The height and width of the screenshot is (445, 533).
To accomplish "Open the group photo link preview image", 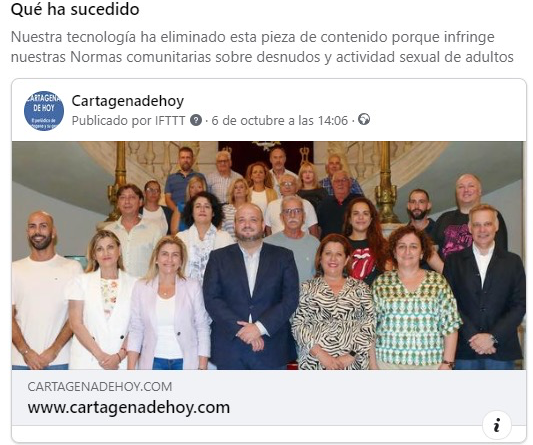I will 268,255.
